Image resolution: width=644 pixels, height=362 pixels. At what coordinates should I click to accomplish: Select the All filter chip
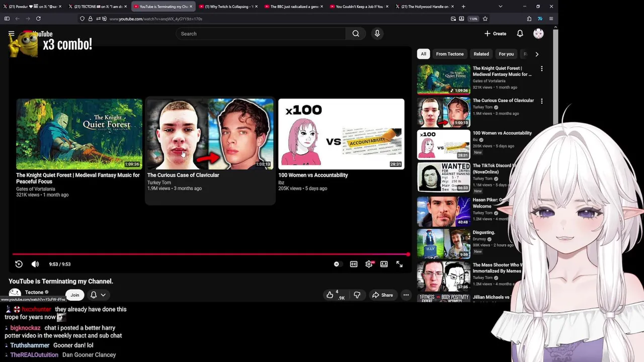(424, 54)
